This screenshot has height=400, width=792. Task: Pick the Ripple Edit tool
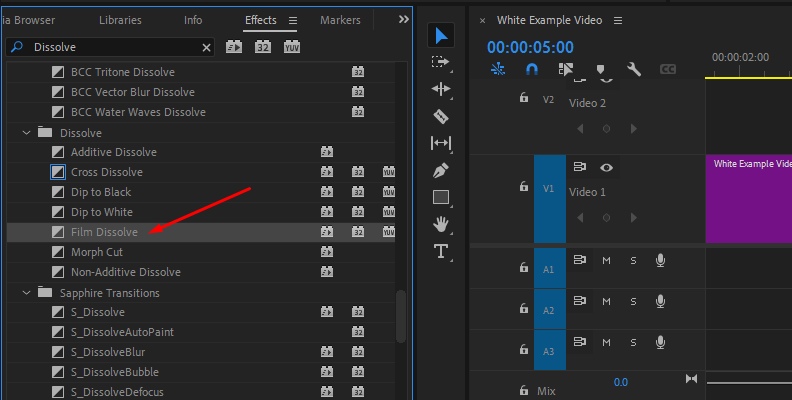click(x=441, y=89)
